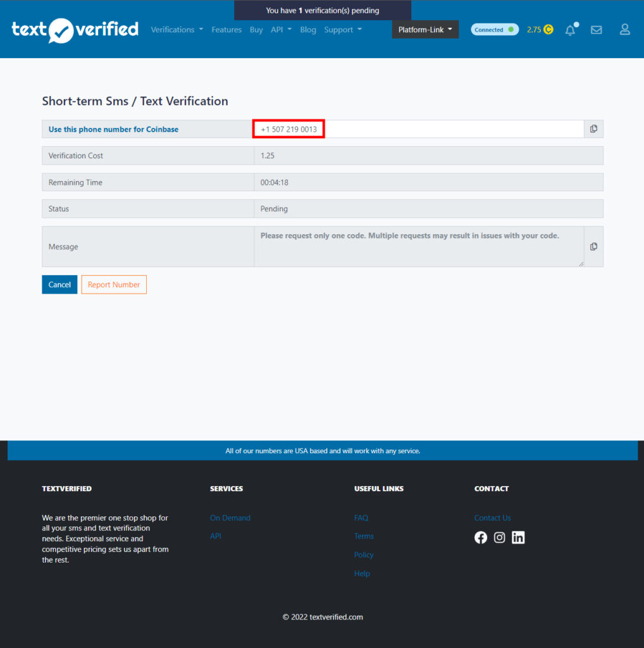The width and height of the screenshot is (644, 648).
Task: Copy the message with clipboard icon
Action: [593, 246]
